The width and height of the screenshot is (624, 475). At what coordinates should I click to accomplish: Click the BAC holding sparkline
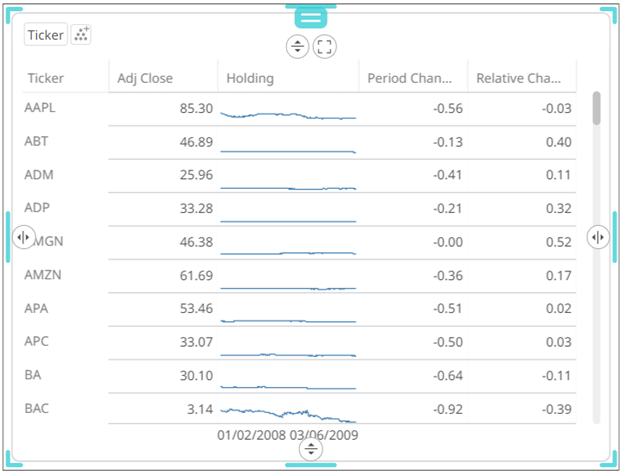[288, 413]
